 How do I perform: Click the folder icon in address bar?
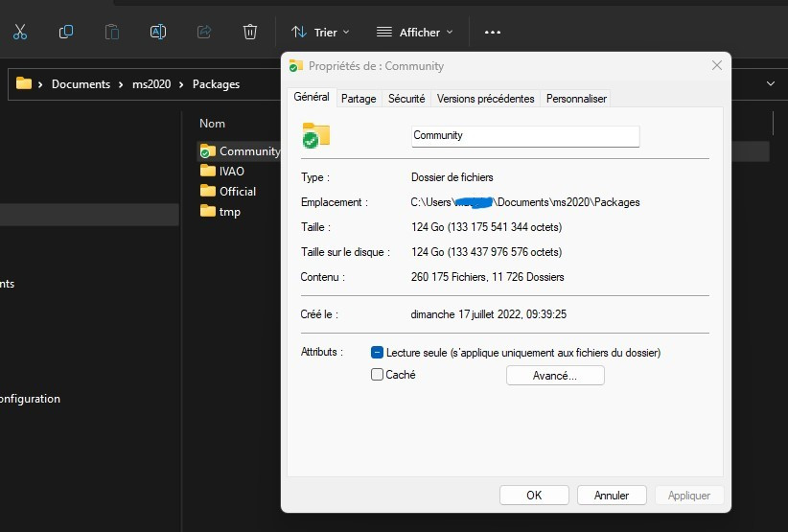[x=24, y=83]
